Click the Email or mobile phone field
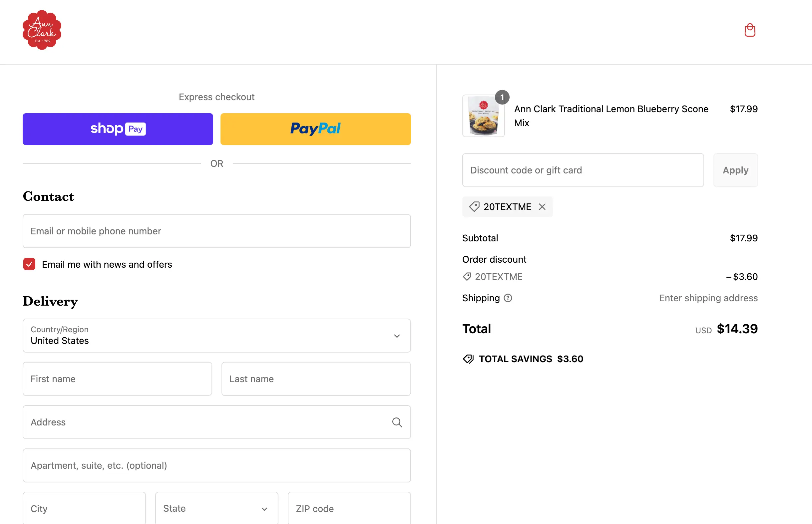812x524 pixels. coord(216,231)
